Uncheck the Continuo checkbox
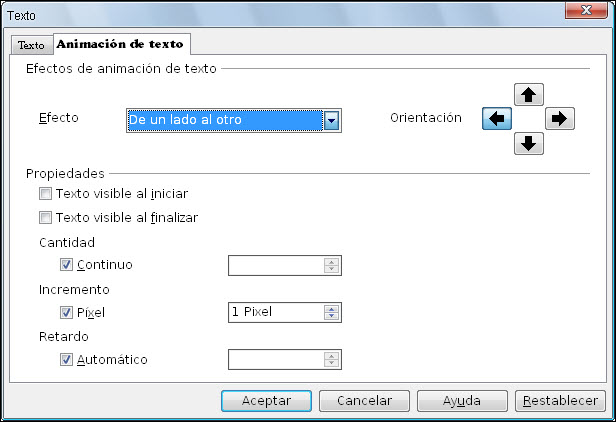Image resolution: width=616 pixels, height=422 pixels. coord(66,265)
